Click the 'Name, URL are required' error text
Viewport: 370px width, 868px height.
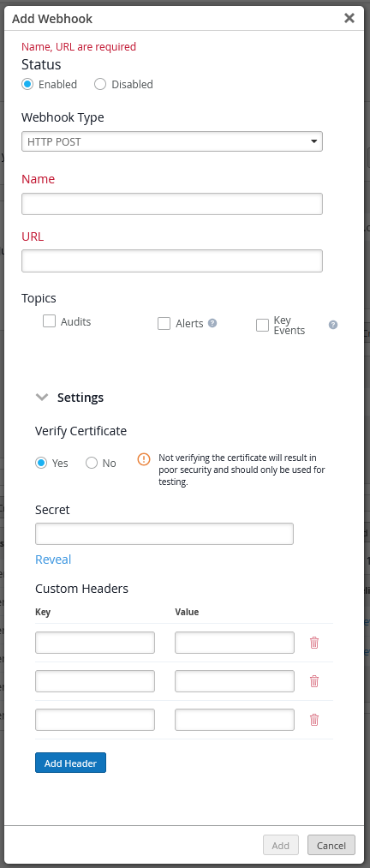(x=79, y=46)
